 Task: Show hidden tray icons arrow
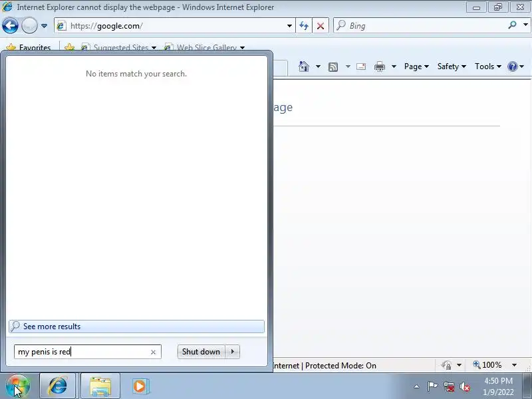click(x=417, y=386)
